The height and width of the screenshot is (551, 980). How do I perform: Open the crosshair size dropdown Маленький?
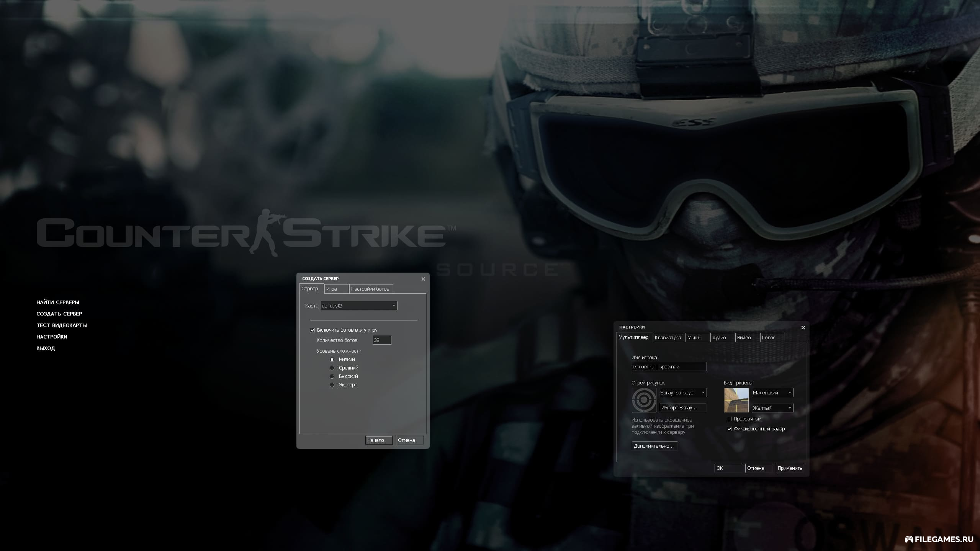[772, 392]
